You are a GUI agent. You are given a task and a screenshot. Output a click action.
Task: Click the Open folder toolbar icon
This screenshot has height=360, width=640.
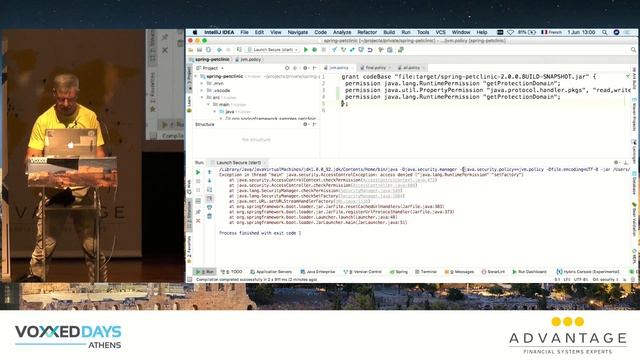click(190, 50)
